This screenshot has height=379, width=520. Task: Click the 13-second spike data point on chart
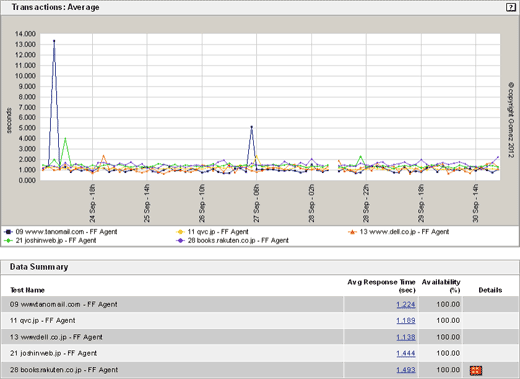pos(54,41)
